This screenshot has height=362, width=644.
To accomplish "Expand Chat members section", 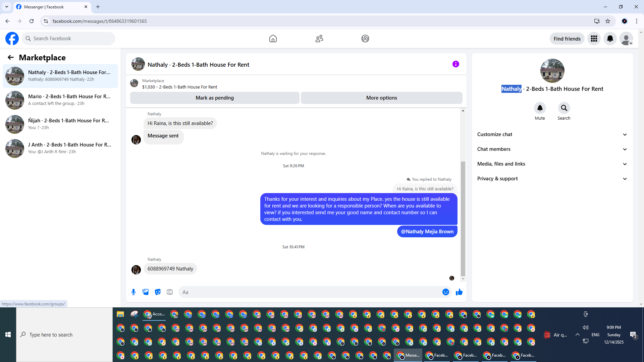I will pos(552,149).
